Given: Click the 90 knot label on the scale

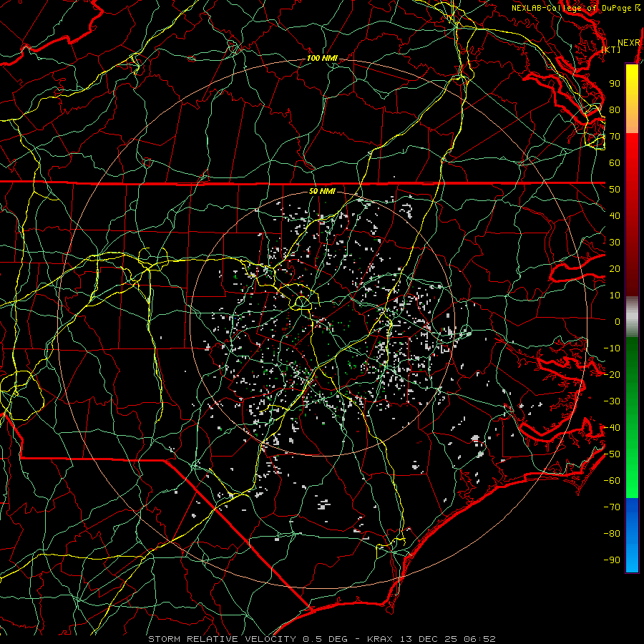Looking at the screenshot, I should pos(615,84).
